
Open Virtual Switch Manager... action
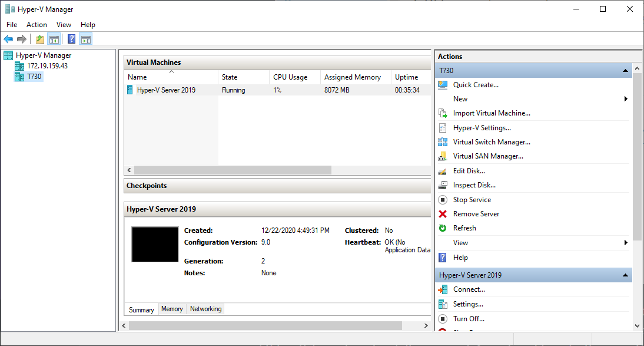click(492, 142)
